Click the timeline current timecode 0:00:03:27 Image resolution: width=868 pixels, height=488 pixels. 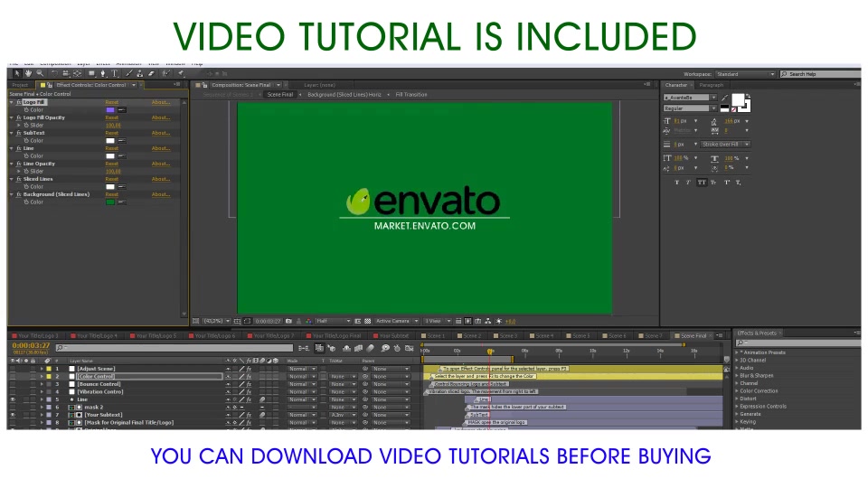click(31, 345)
